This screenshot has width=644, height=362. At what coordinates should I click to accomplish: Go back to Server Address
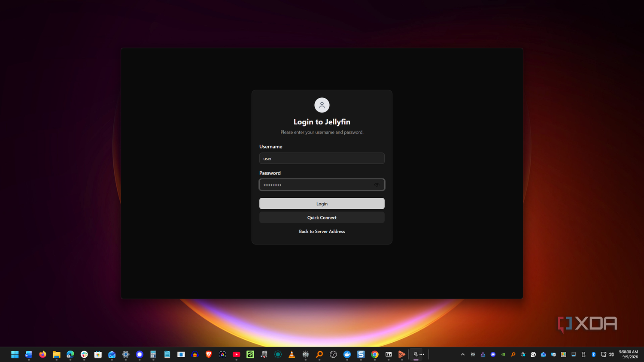tap(322, 232)
